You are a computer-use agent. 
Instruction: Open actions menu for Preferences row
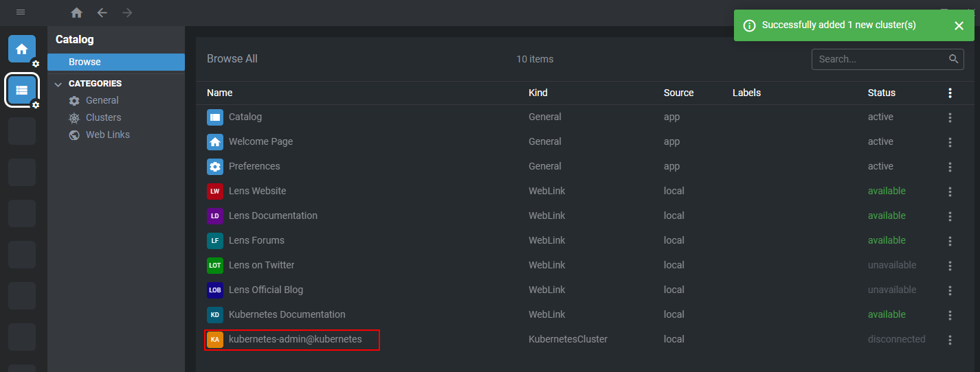950,167
